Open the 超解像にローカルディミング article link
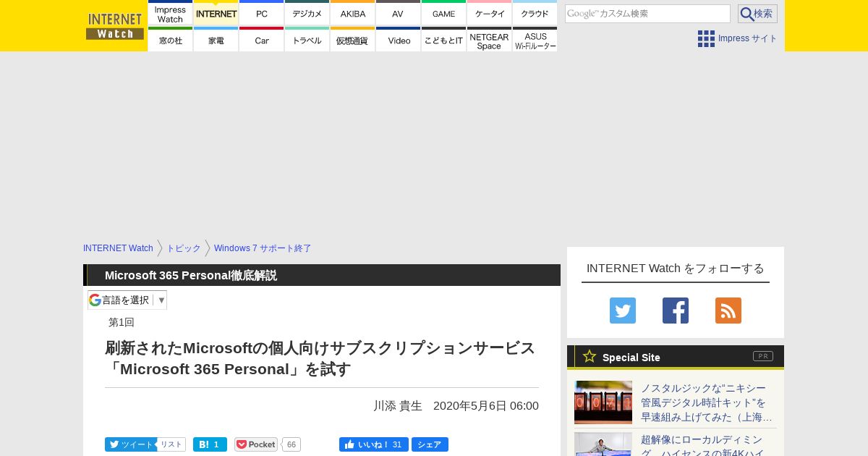Image resolution: width=868 pixels, height=456 pixels. tap(702, 444)
